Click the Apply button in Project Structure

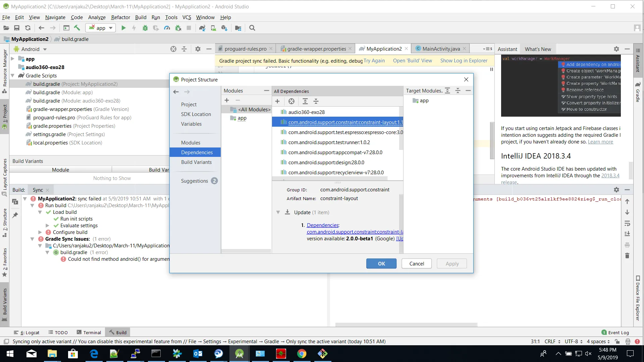tap(452, 264)
